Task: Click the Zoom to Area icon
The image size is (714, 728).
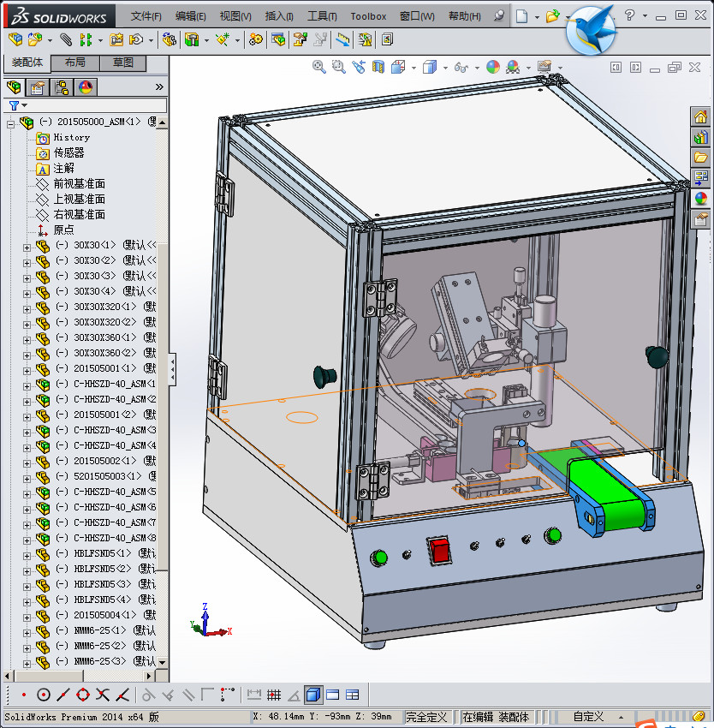Action: [x=339, y=67]
